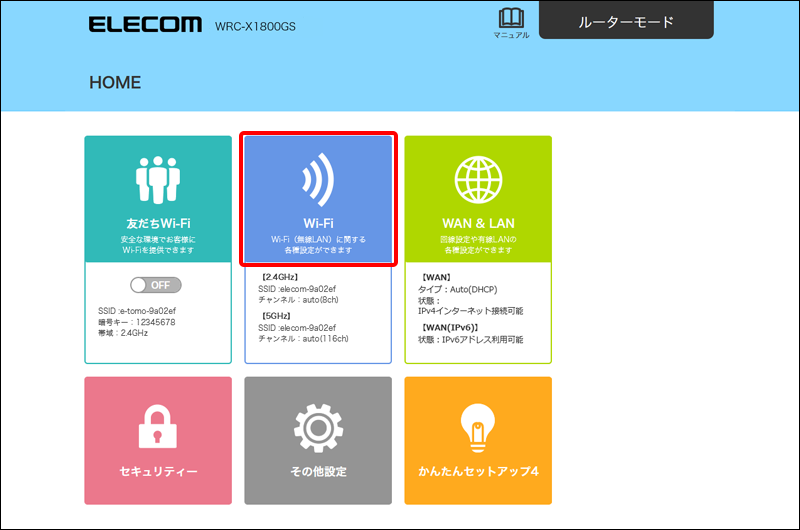800x530 pixels.
Task: Click the かんたんセットアップ4 label
Action: (x=478, y=471)
